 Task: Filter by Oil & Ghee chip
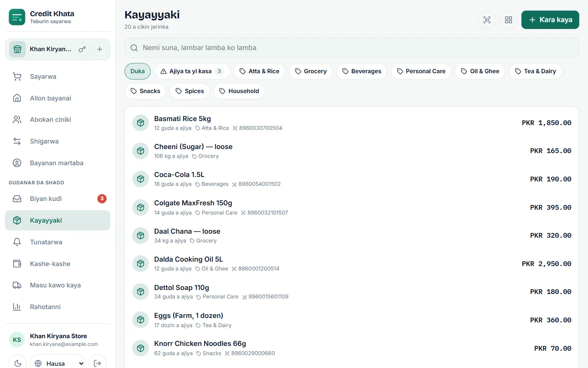click(x=480, y=71)
